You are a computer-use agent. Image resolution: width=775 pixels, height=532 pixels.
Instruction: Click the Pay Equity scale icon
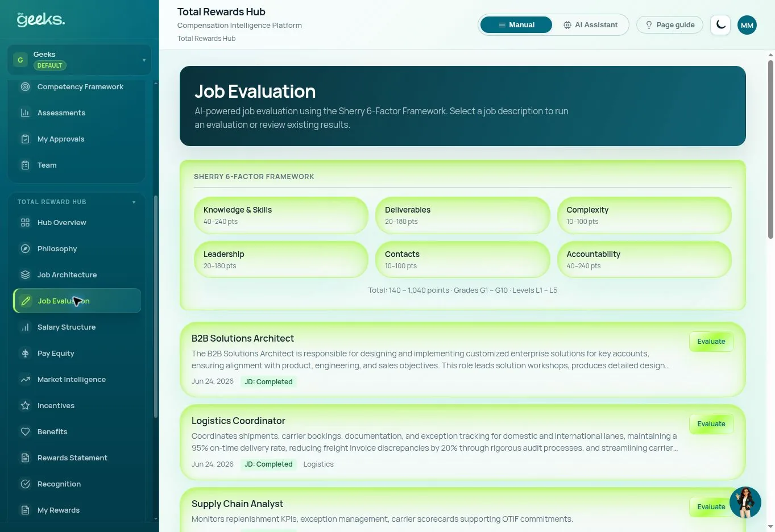25,354
